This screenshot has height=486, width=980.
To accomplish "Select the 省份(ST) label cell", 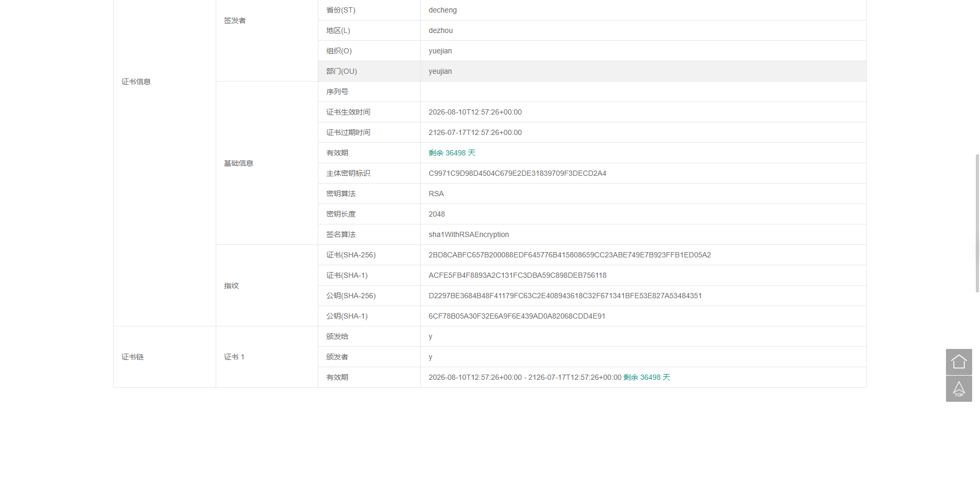I will point(369,10).
